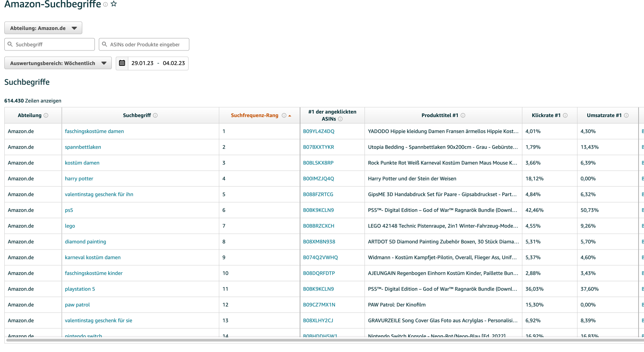
Task: Open search term karneval kostüm damen
Action: click(93, 257)
